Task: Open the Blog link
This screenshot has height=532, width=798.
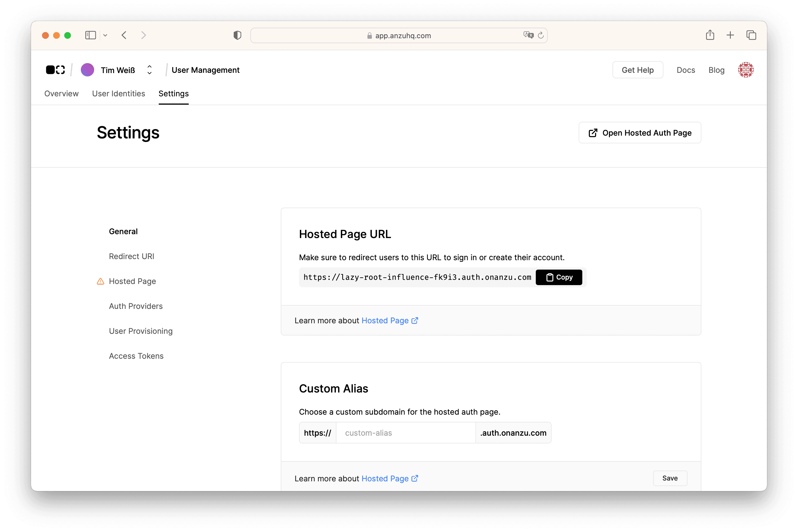Action: [x=716, y=70]
